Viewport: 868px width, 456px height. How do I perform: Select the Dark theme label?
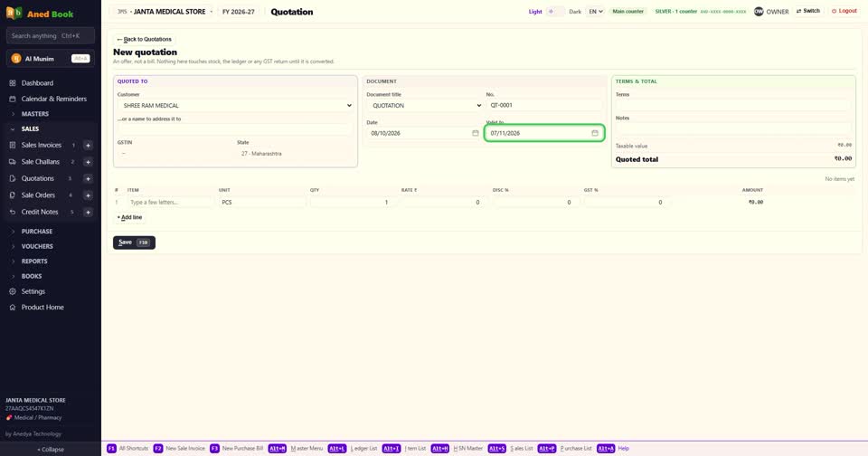[575, 11]
